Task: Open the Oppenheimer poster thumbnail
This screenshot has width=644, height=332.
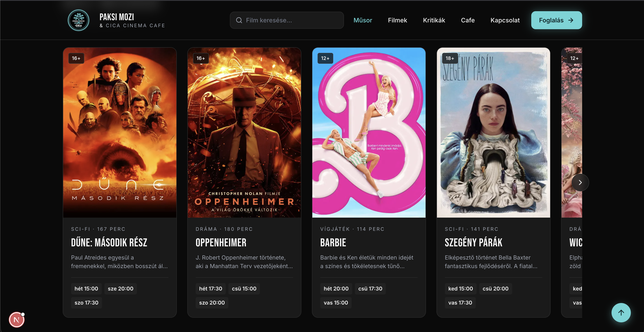Action: (244, 133)
